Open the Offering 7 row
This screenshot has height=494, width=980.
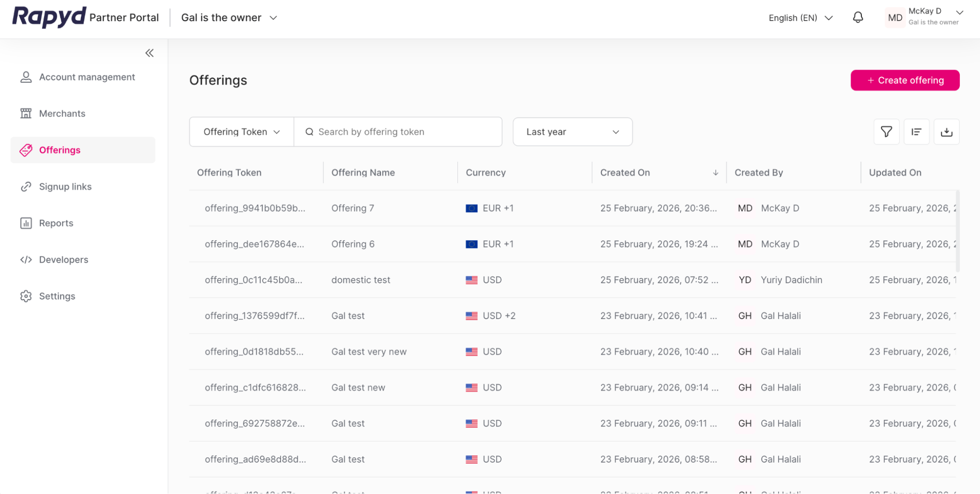click(352, 208)
